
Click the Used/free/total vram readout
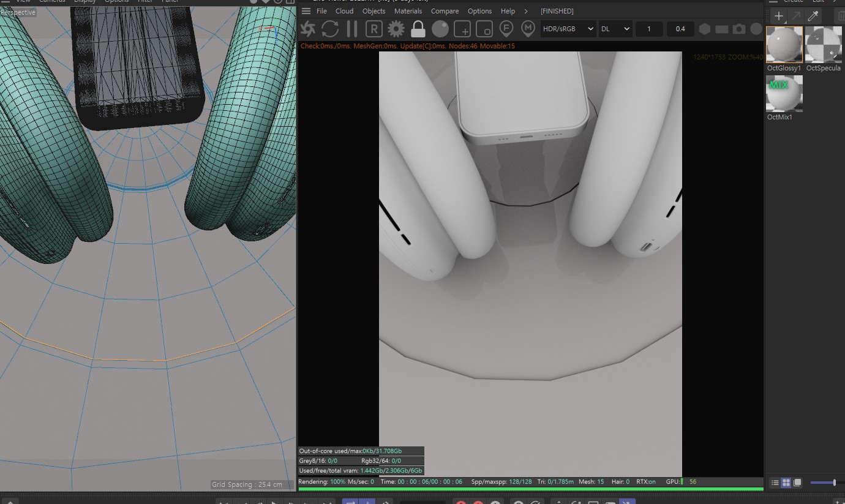click(361, 470)
